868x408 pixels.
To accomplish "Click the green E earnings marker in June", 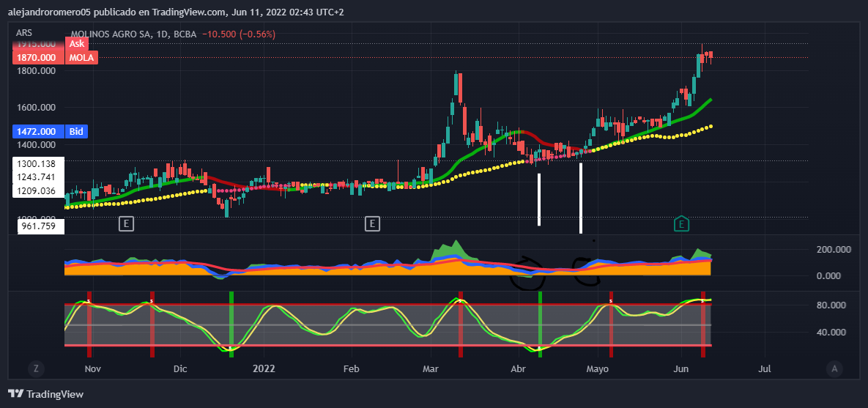I will point(682,223).
